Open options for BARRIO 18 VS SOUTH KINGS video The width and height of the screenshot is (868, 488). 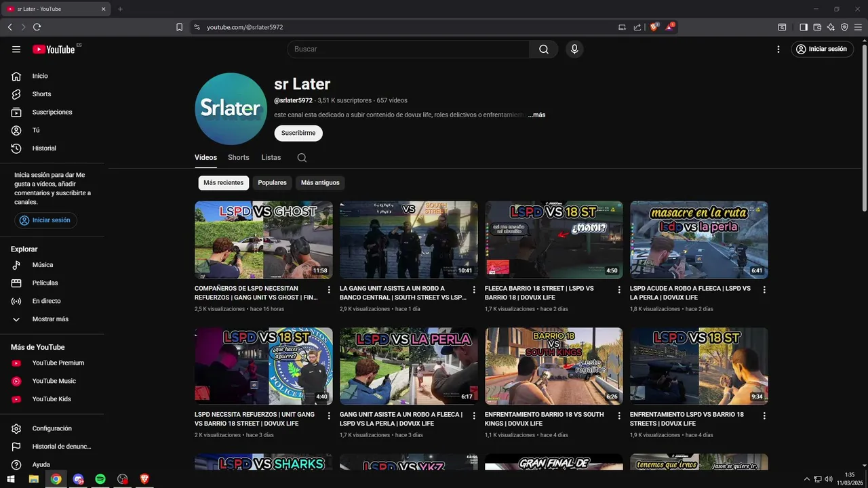coord(619,415)
